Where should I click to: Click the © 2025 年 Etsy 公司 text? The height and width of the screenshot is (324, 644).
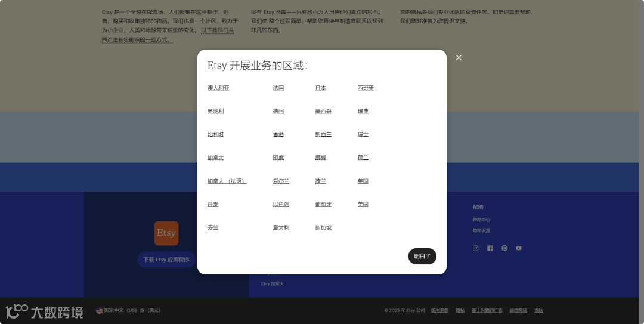pos(404,310)
